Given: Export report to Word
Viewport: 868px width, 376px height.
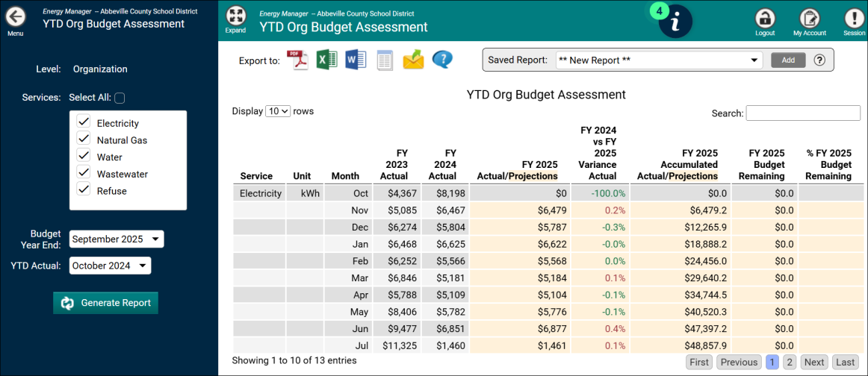Looking at the screenshot, I should click(356, 60).
